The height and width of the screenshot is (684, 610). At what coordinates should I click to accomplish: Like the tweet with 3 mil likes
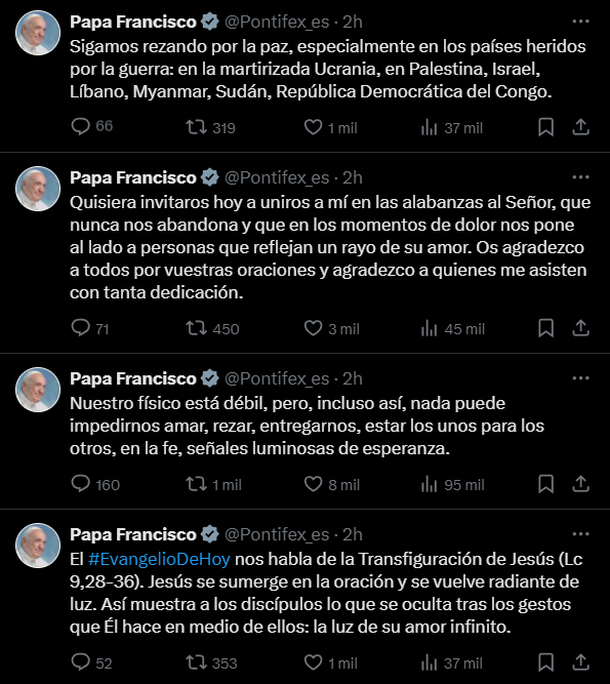[313, 328]
